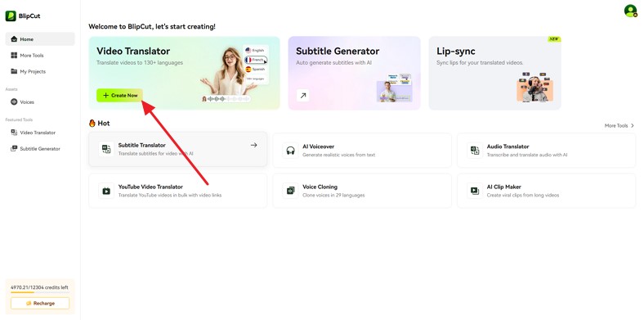The image size is (644, 320).
Task: Open My Projects in sidebar
Action: point(40,71)
